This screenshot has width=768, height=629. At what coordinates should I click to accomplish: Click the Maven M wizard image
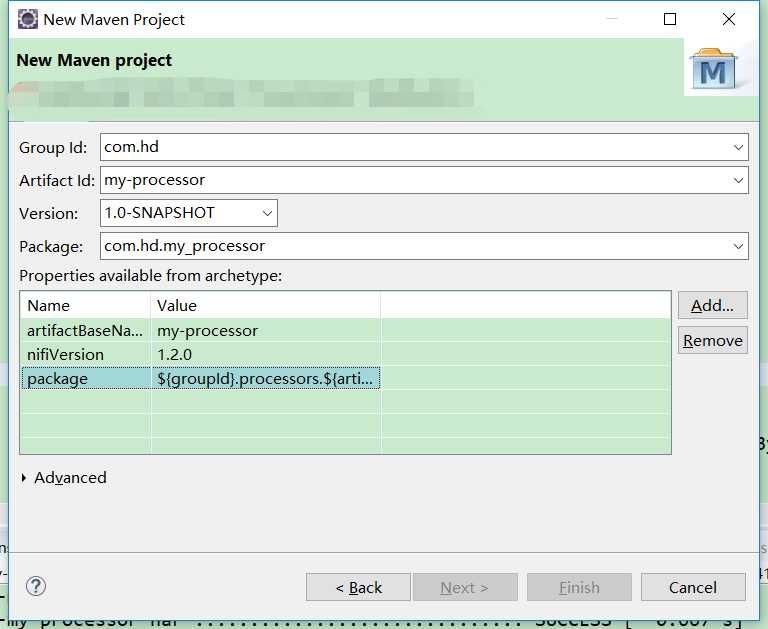click(713, 69)
